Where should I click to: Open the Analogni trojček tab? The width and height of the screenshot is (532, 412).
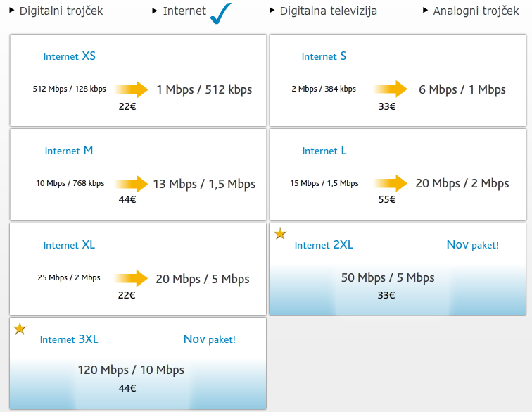pos(476,11)
